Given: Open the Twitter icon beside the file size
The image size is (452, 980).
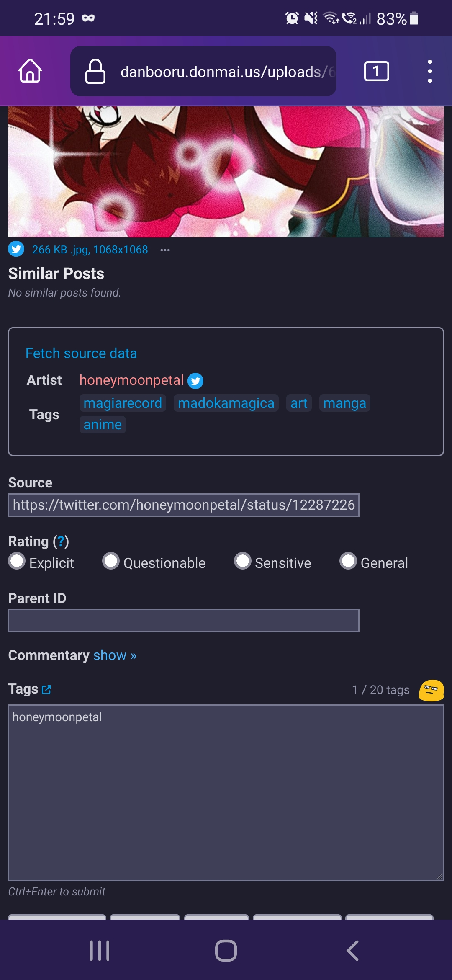Looking at the screenshot, I should 16,250.
